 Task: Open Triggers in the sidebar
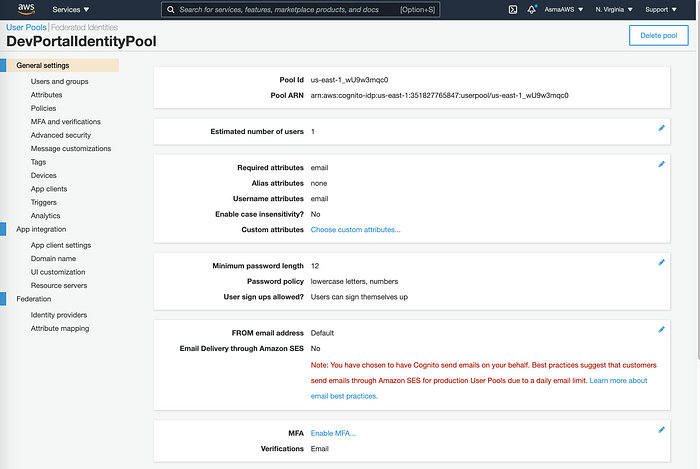click(44, 202)
